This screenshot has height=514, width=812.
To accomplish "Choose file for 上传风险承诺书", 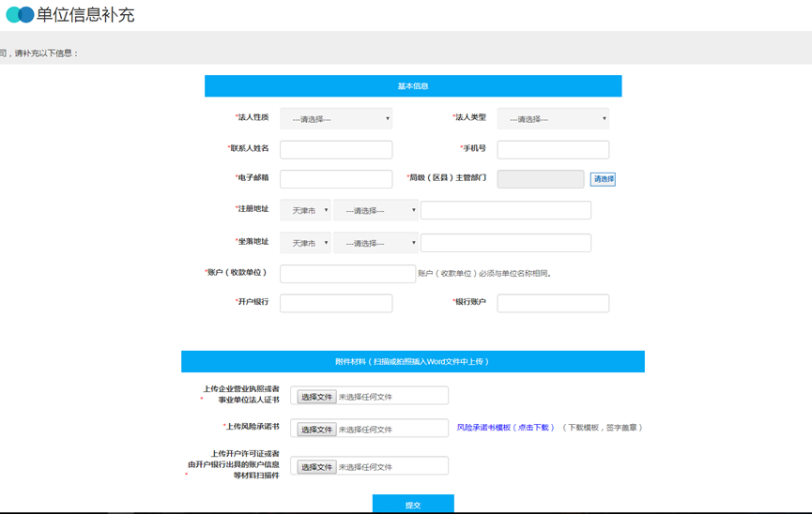I will (317, 429).
